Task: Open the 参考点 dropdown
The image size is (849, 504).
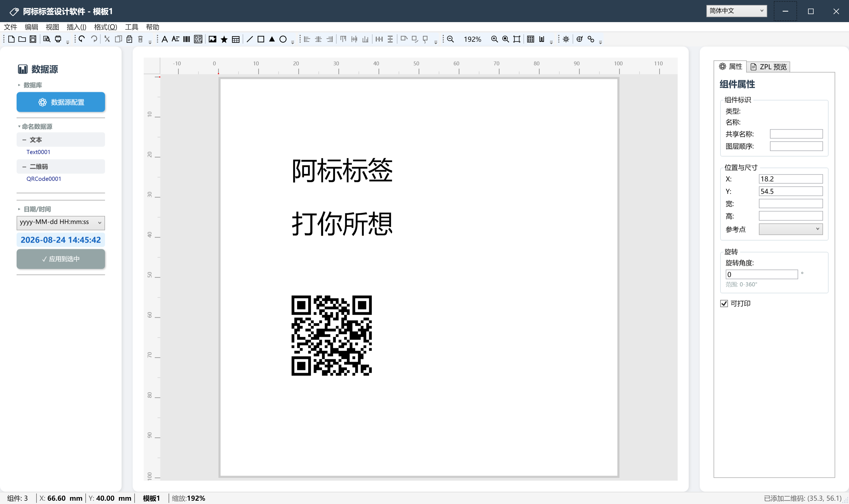Action: coord(791,229)
